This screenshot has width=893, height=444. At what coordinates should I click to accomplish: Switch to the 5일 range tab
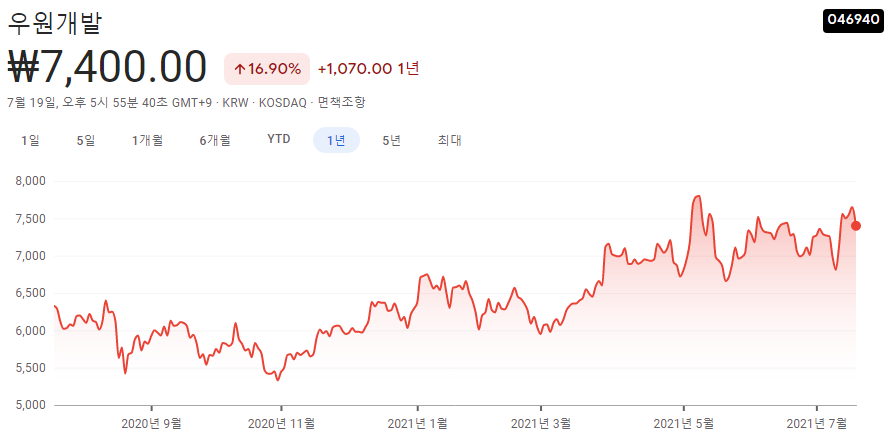(86, 140)
